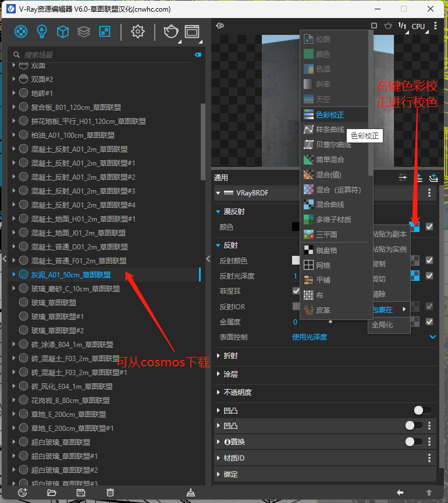Choose 棋盘格 checker texture in menu
The height and width of the screenshot is (503, 448).
[326, 250]
